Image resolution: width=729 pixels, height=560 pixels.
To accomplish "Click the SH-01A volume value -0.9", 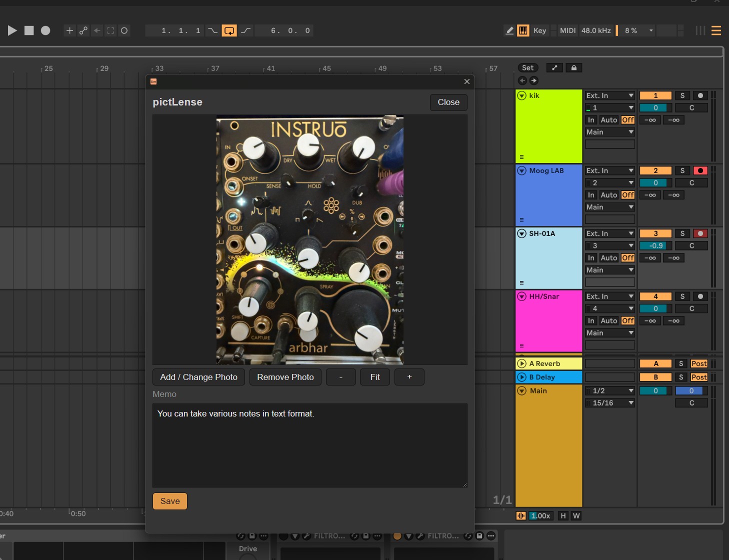I will (x=655, y=245).
